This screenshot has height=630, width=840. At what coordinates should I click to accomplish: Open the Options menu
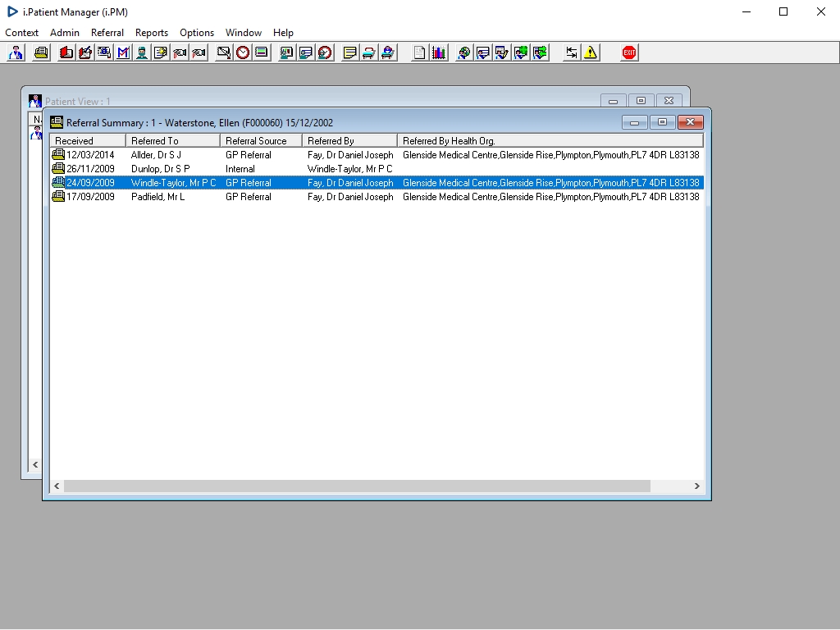197,33
